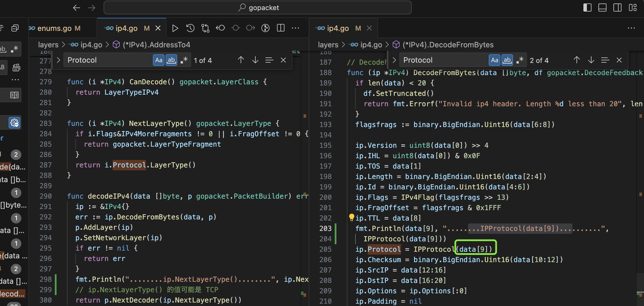The width and height of the screenshot is (644, 306).
Task: Click line number 203 in right gutter
Action: click(x=325, y=228)
